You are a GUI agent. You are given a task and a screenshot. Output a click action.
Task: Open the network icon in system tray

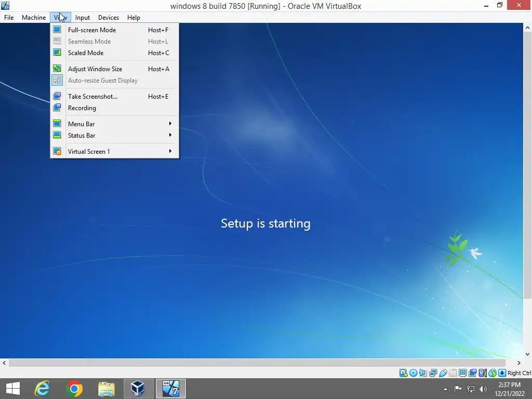pyautogui.click(x=471, y=389)
